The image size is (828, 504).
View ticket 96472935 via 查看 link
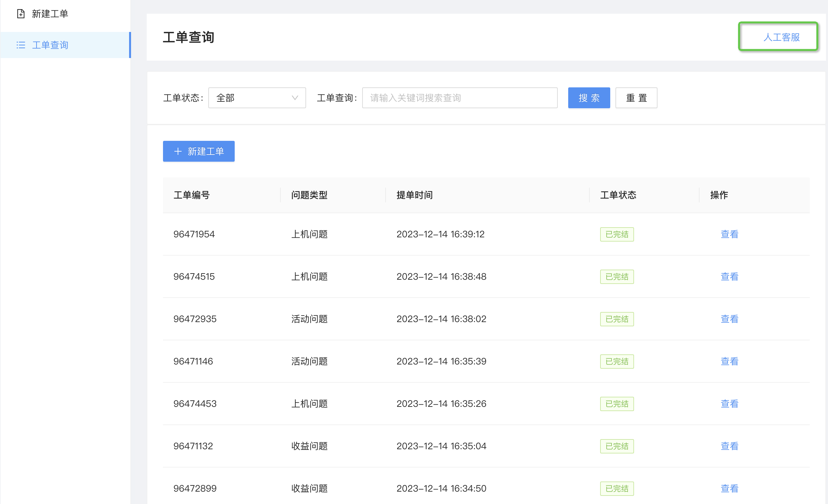click(730, 319)
